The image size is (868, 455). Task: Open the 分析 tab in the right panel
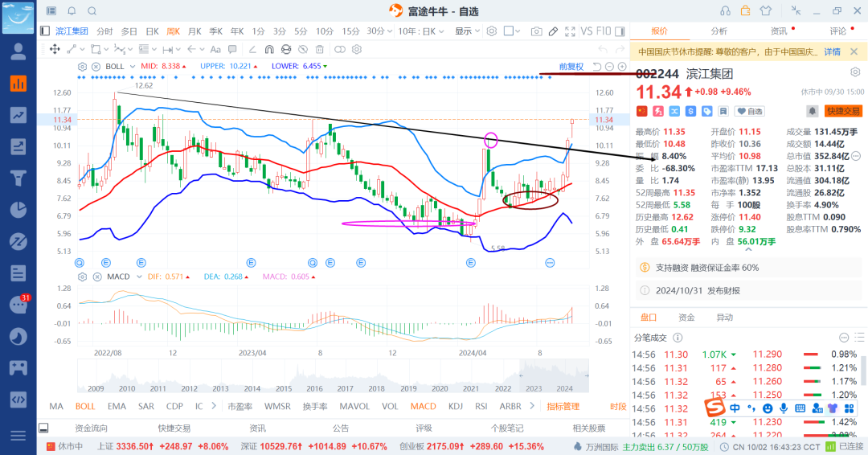tap(719, 31)
